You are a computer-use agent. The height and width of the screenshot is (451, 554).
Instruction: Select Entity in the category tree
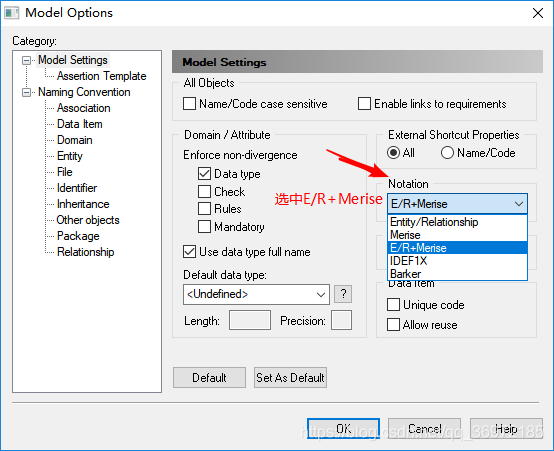(x=70, y=156)
